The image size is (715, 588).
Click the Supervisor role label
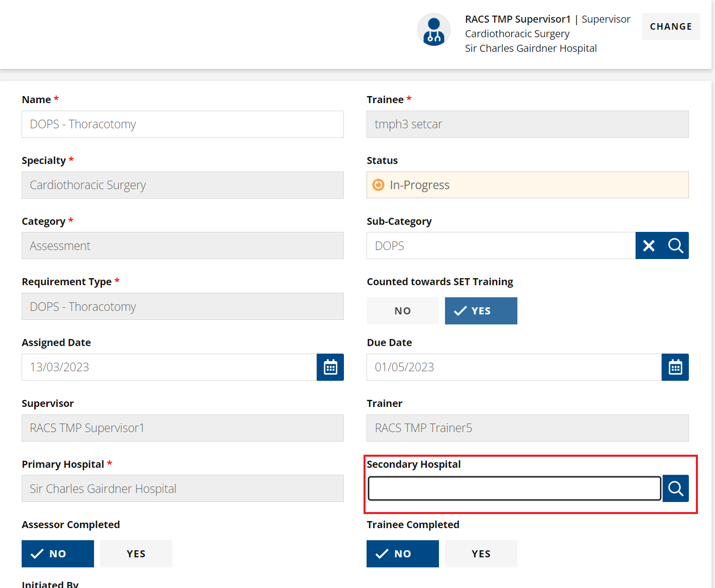(606, 19)
